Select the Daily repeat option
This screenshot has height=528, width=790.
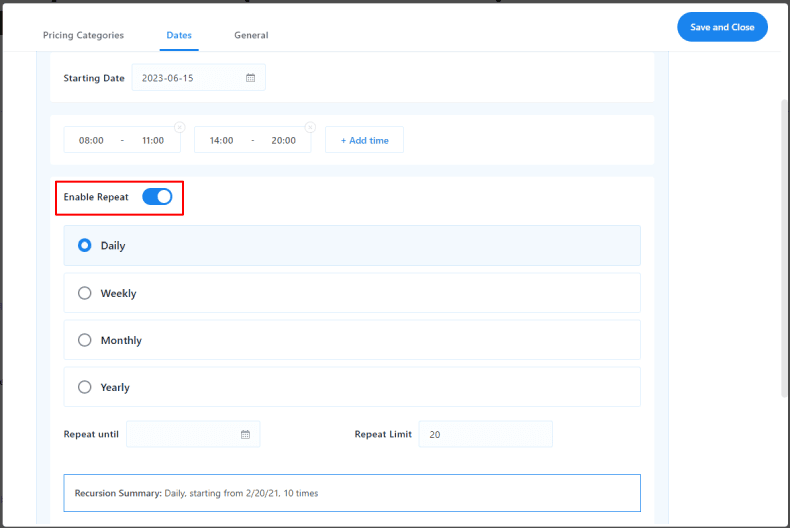[352, 245]
